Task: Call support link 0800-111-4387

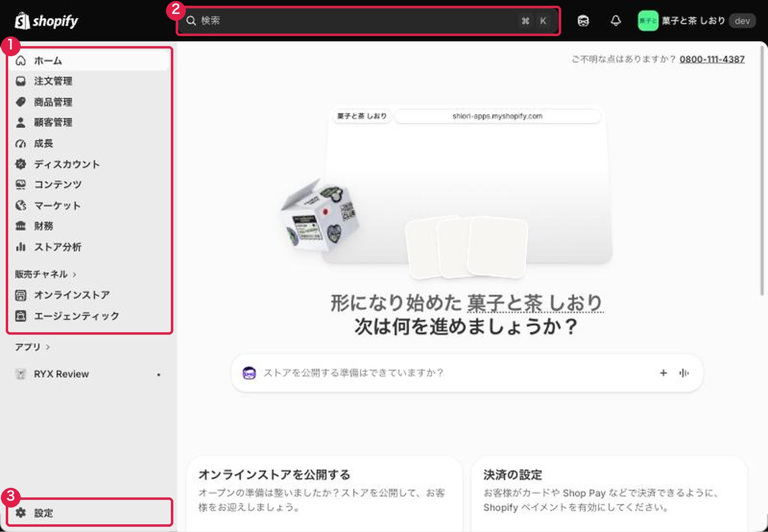Action: click(x=712, y=59)
